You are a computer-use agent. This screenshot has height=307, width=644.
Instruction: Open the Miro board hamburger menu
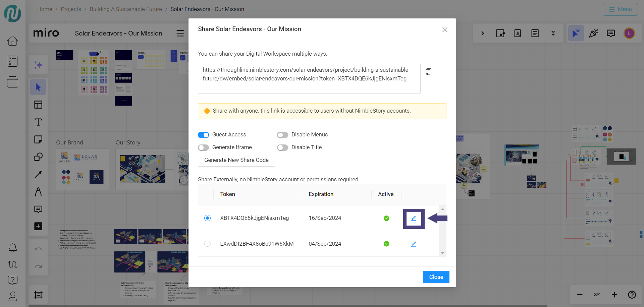(180, 33)
